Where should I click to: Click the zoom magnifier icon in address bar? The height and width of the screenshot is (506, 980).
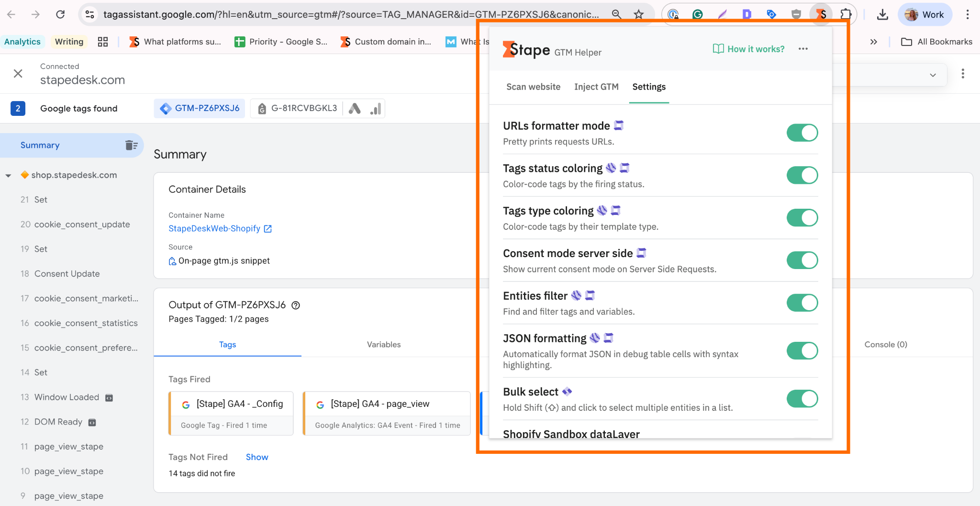616,14
